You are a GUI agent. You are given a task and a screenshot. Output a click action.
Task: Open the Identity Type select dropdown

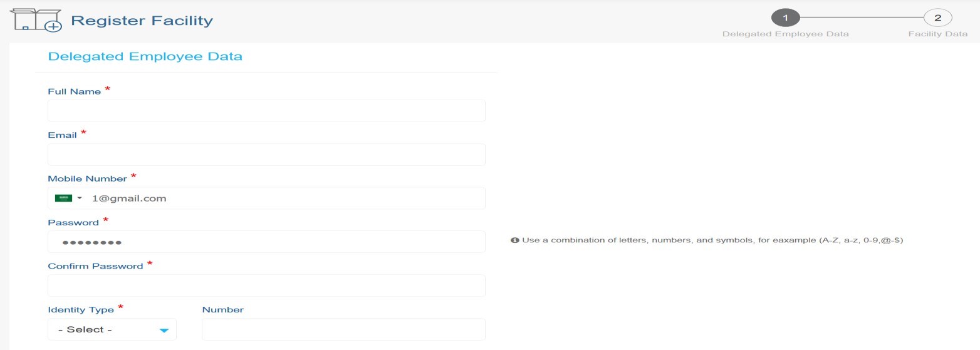coord(112,329)
